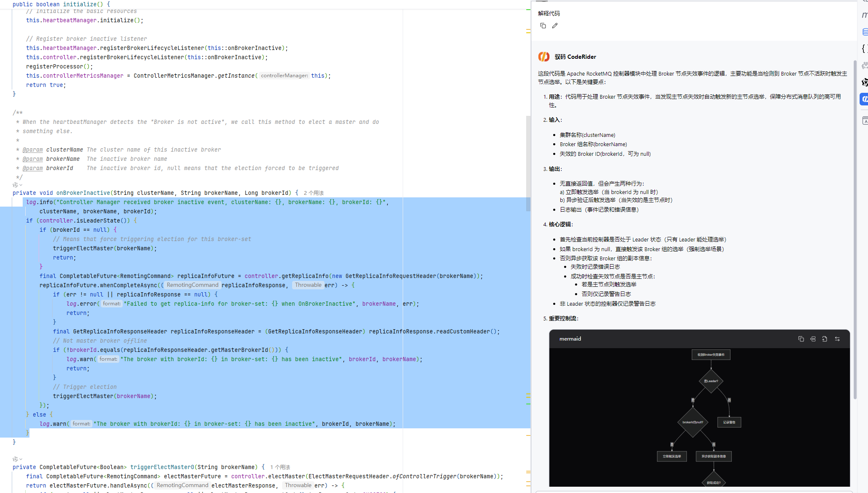
Task: Show the '1 个用法' usages hint
Action: pyautogui.click(x=280, y=467)
